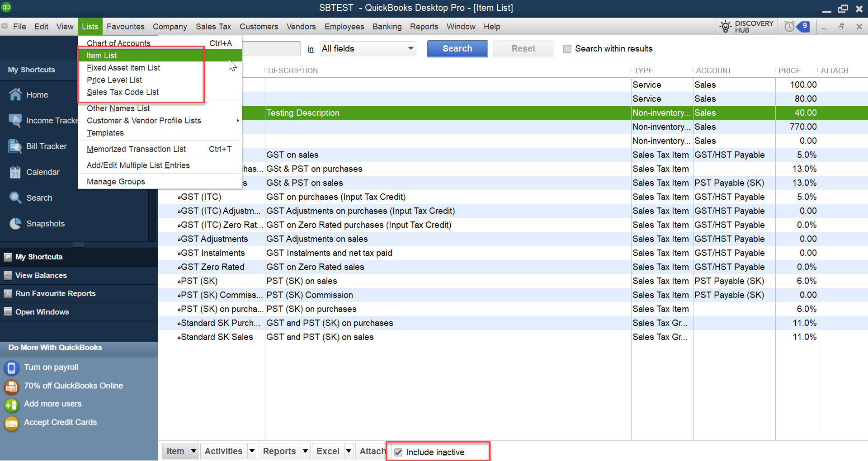Enable Search within results checkbox
Image resolution: width=868 pixels, height=461 pixels.
pyautogui.click(x=567, y=48)
